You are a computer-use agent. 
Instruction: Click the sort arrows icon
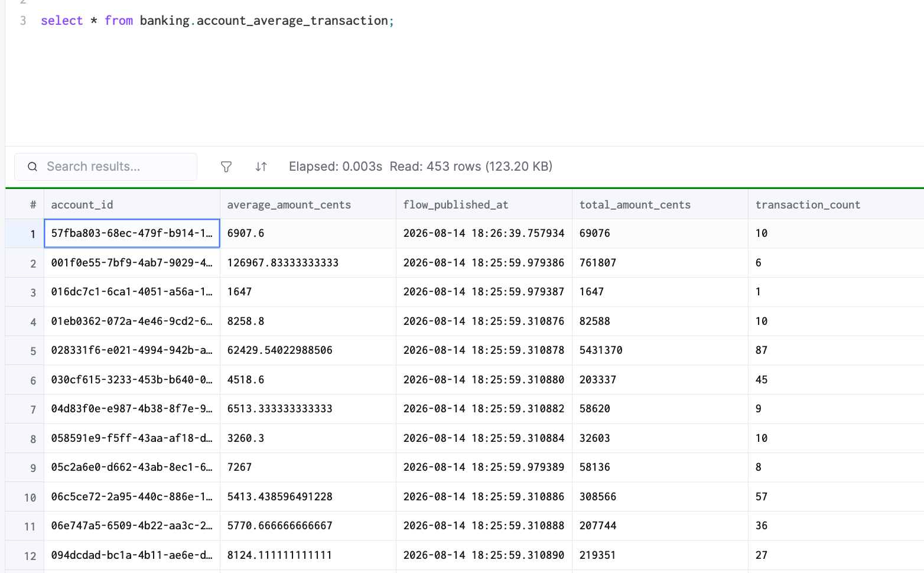point(261,167)
